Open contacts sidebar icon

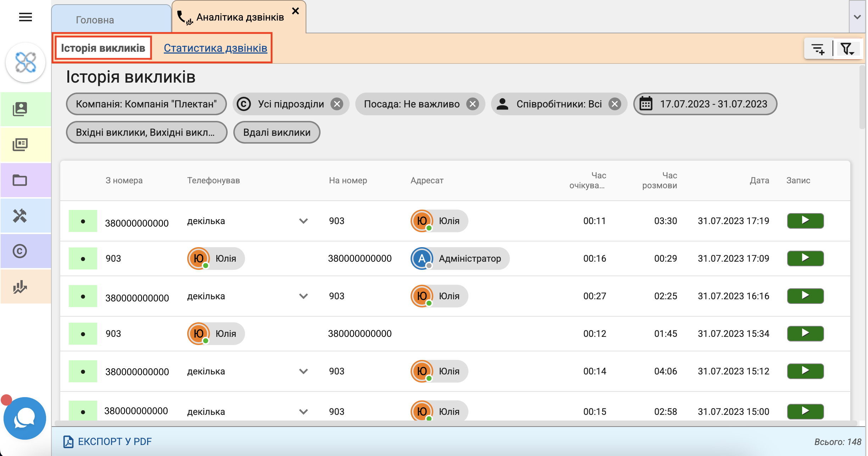(20, 109)
